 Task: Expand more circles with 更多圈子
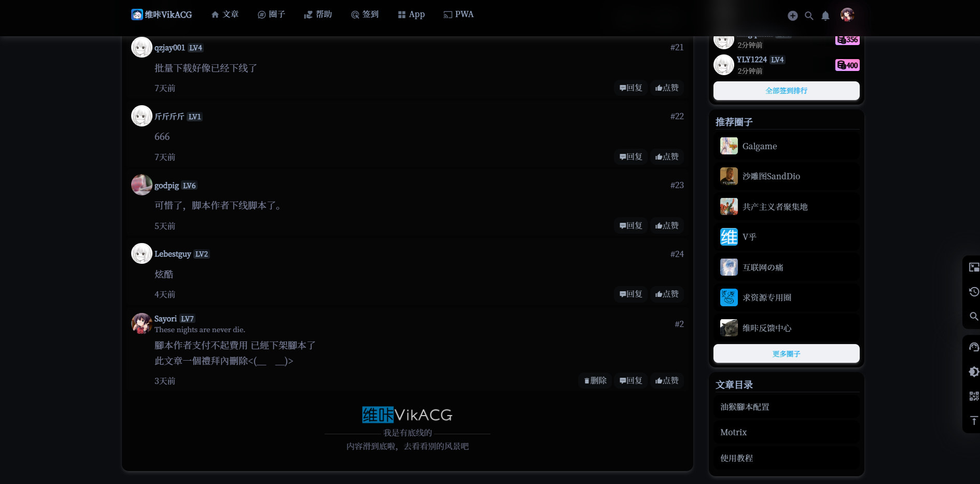click(786, 354)
